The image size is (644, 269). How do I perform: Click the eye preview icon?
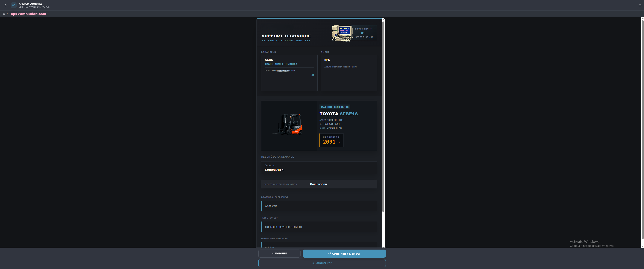pyautogui.click(x=14, y=5)
